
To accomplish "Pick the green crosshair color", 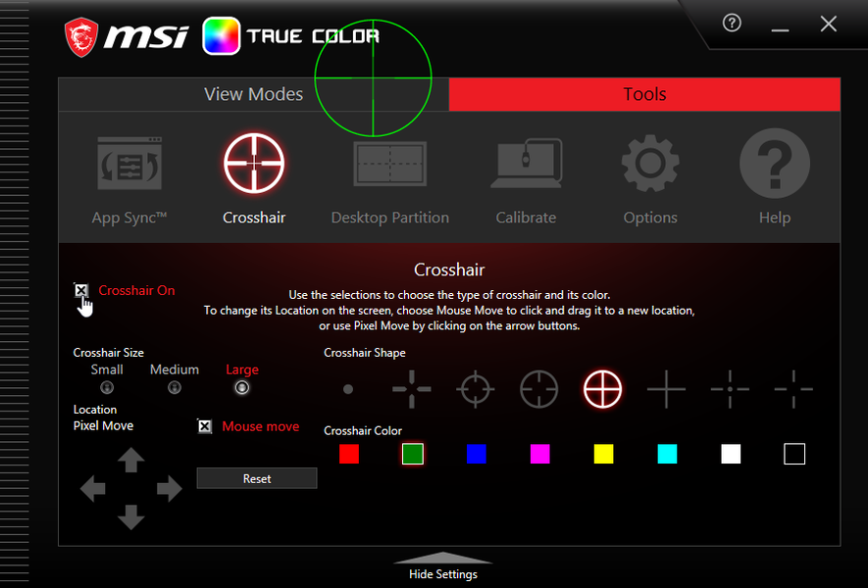I will pyautogui.click(x=412, y=454).
